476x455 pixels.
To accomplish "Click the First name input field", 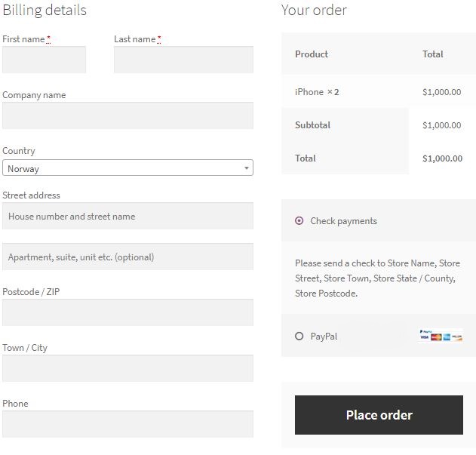I will (x=44, y=60).
